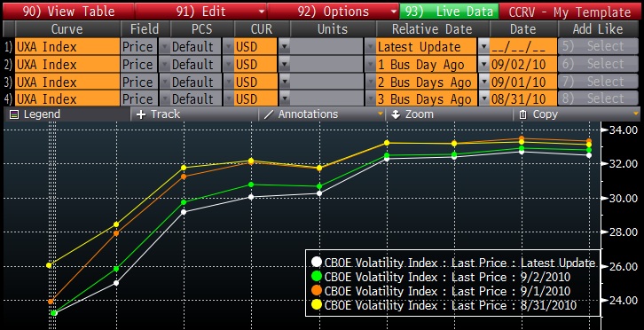The image size is (644, 330).
Task: Click the Units column header
Action: point(333,29)
